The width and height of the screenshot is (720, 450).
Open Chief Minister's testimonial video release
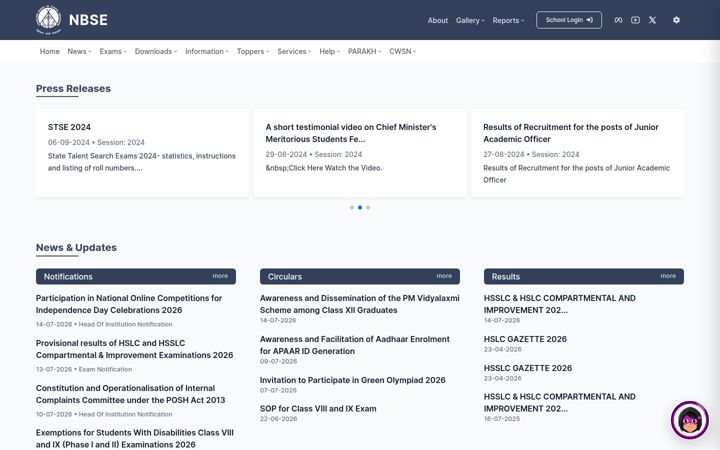(351, 133)
